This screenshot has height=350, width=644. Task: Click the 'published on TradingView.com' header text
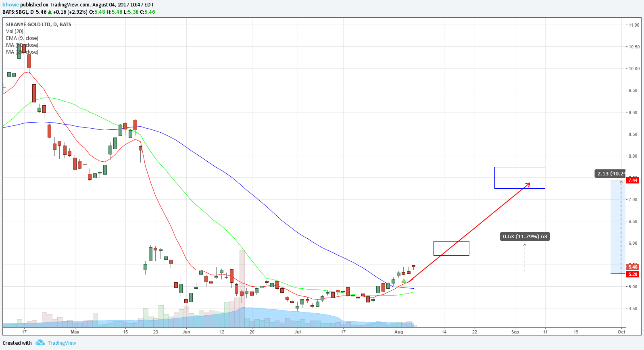(x=55, y=5)
